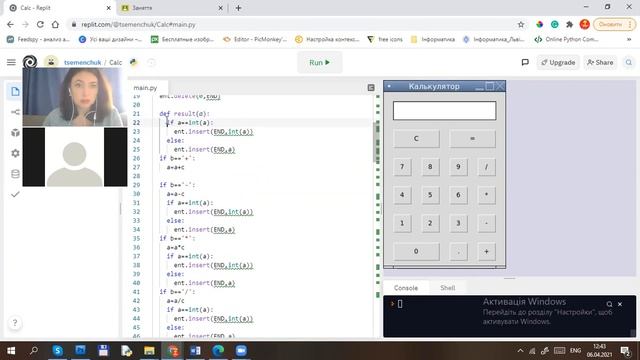Open the Database sidebar icon
The image size is (640, 360).
[x=16, y=174]
